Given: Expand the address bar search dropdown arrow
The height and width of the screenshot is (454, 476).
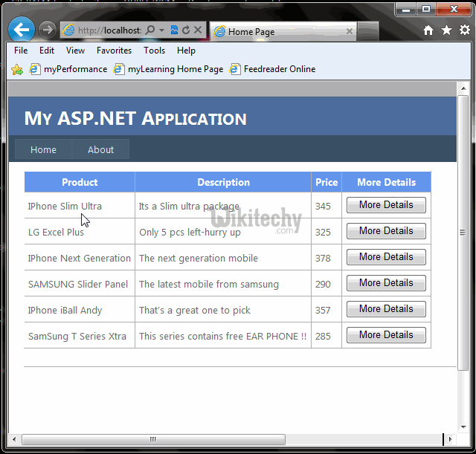Looking at the screenshot, I should point(161,30).
